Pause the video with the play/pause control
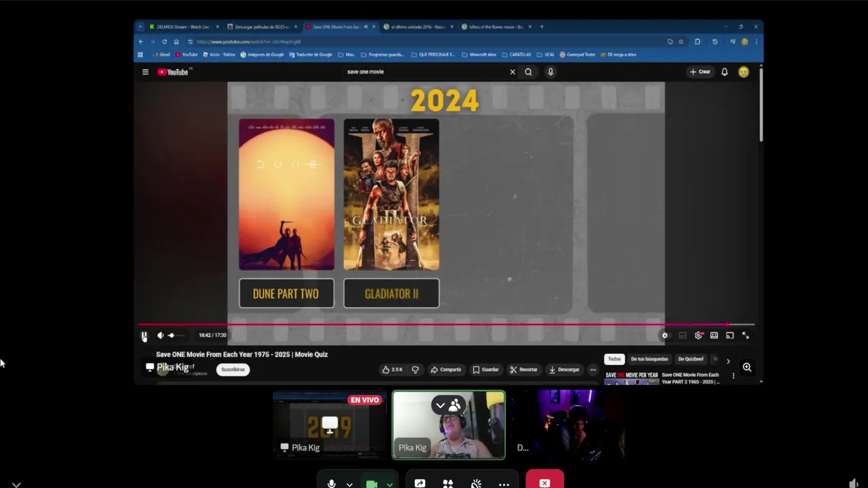This screenshot has height=488, width=868. coord(144,335)
